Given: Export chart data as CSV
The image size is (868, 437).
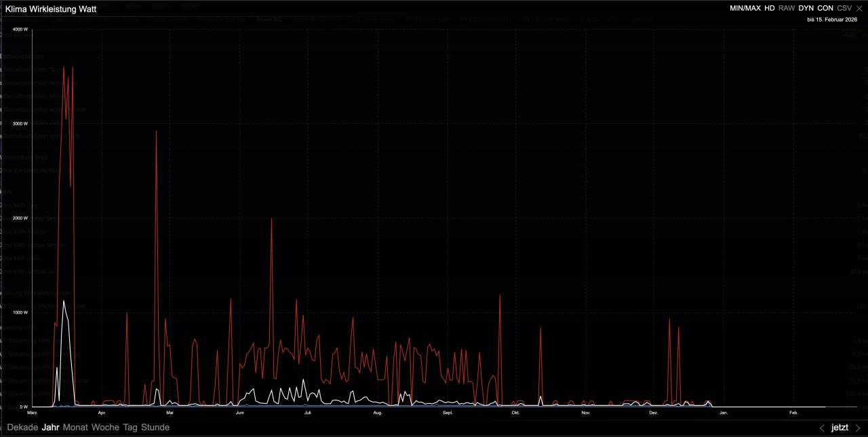Looking at the screenshot, I should point(844,8).
